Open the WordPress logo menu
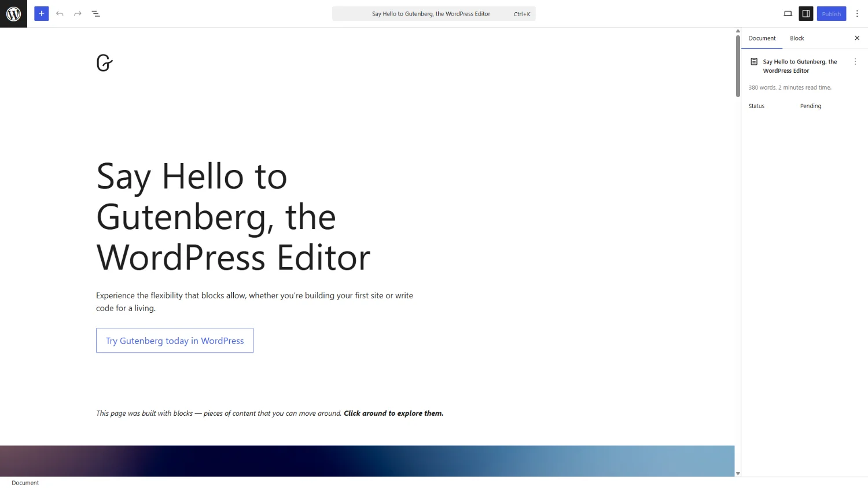Viewport: 868px width, 488px height. click(13, 13)
